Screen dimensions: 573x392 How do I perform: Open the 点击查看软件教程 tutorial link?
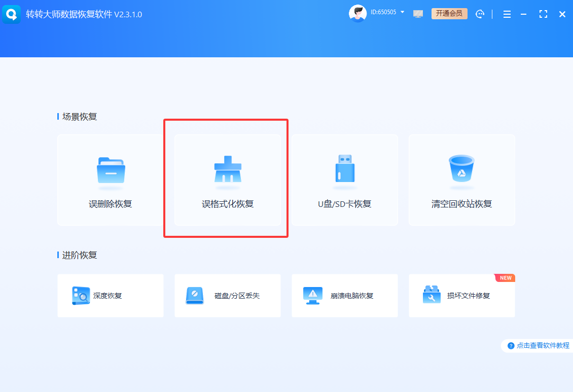pos(543,345)
